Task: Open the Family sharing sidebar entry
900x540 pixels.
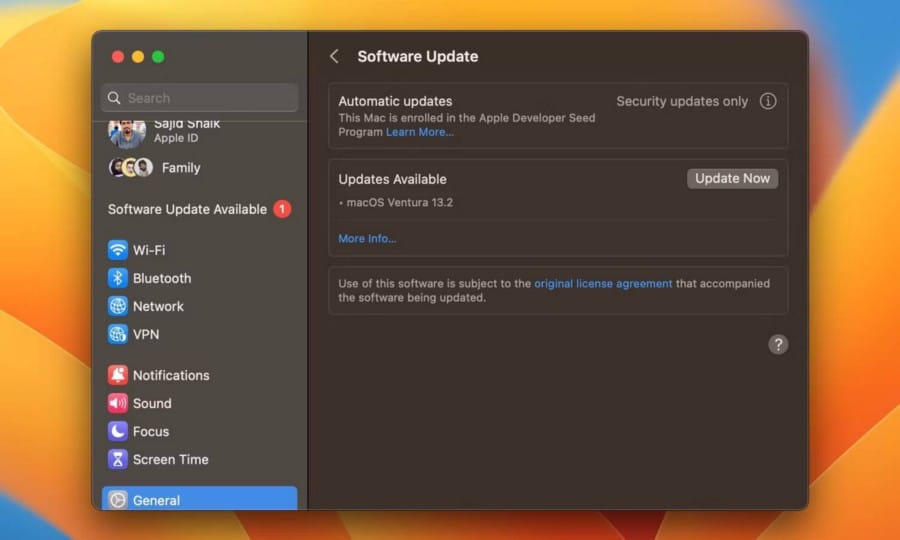Action: click(x=180, y=168)
